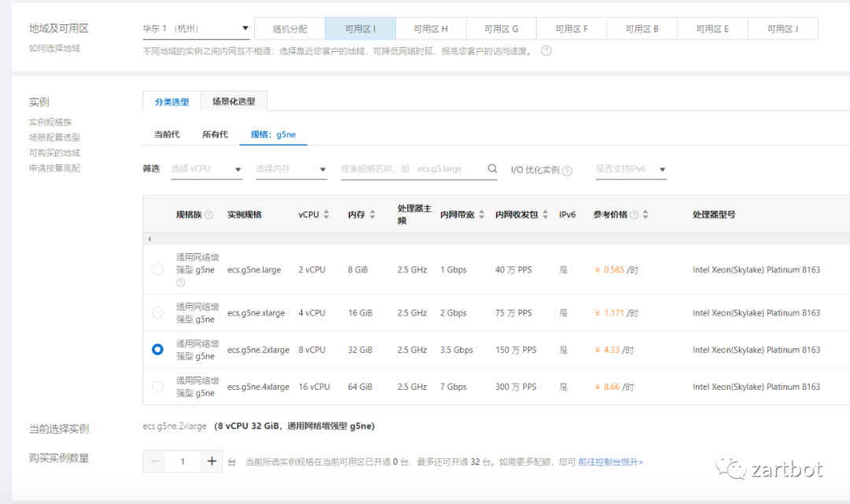
Task: Click the help icon beside 规格族 header
Action: (x=209, y=215)
